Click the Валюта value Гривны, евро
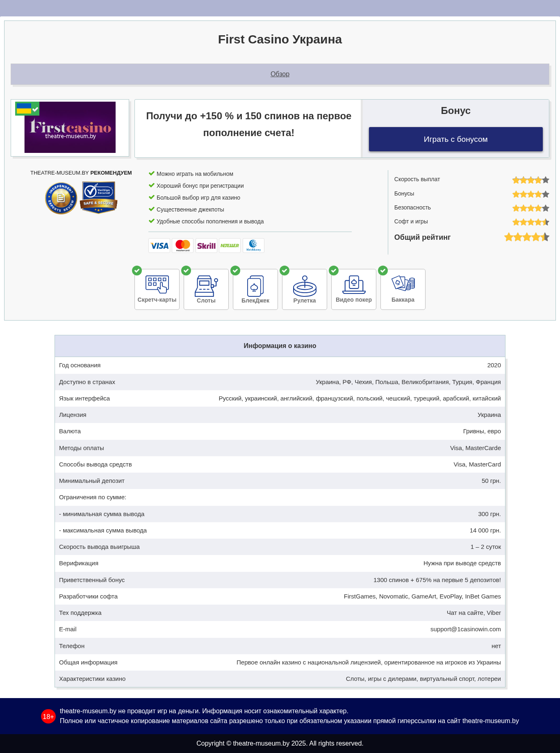This screenshot has width=560, height=753. pyautogui.click(x=482, y=431)
